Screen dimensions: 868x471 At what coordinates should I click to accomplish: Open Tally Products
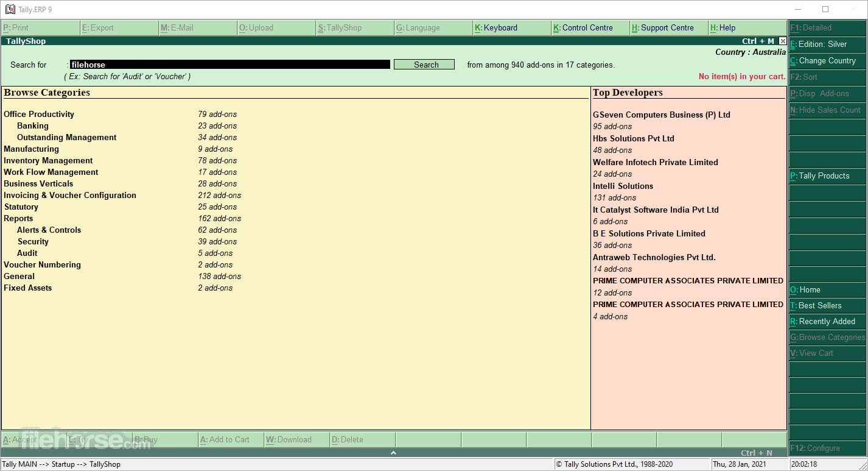(x=827, y=176)
